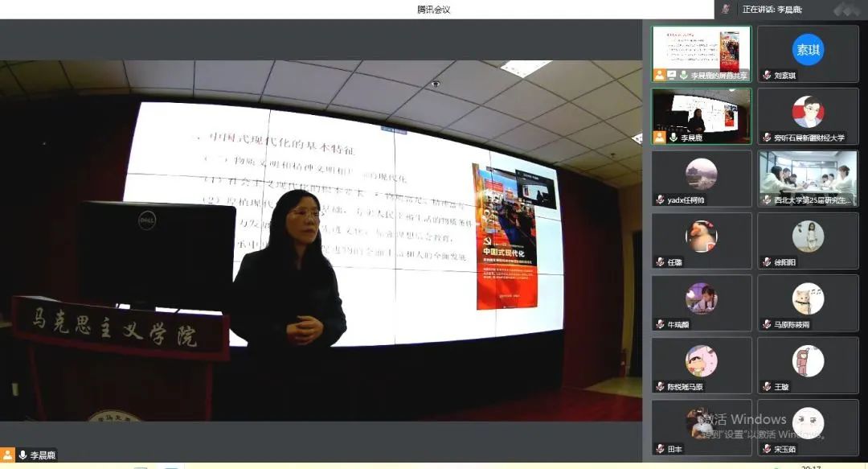This screenshot has height=469, width=868.
Task: Click the host badge icon on 李晨鹿's tile
Action: (660, 138)
